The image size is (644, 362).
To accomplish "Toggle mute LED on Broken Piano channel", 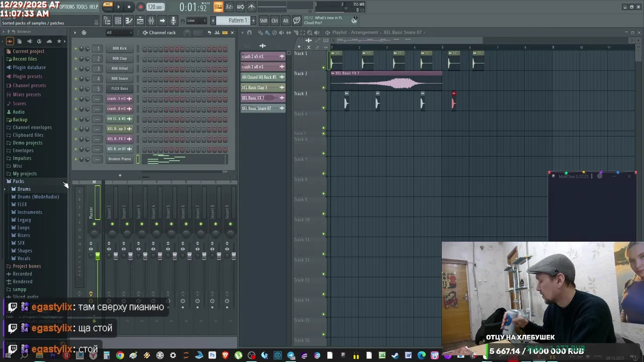I will (76, 159).
